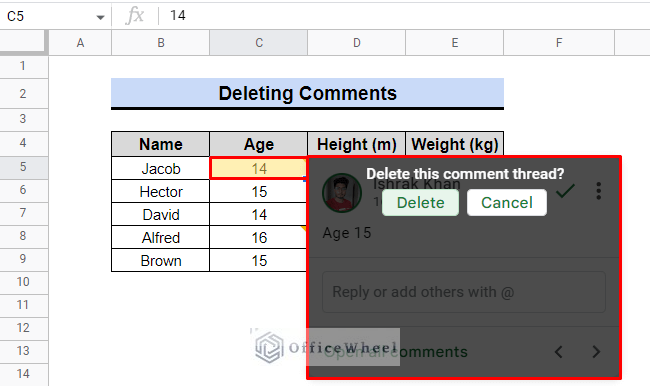Go to previous comment with the left arrow
The image size is (650, 386).
(x=558, y=352)
